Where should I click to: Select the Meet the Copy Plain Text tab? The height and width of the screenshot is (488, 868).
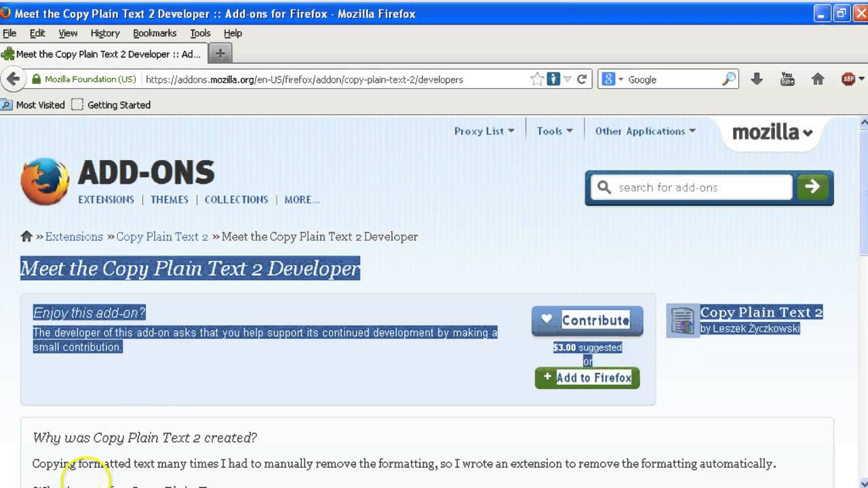tap(103, 54)
